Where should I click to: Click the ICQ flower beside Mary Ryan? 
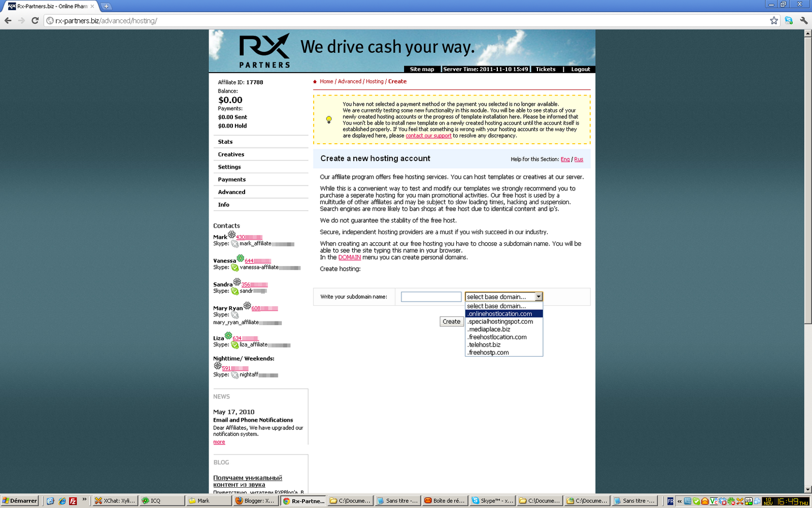[247, 306]
